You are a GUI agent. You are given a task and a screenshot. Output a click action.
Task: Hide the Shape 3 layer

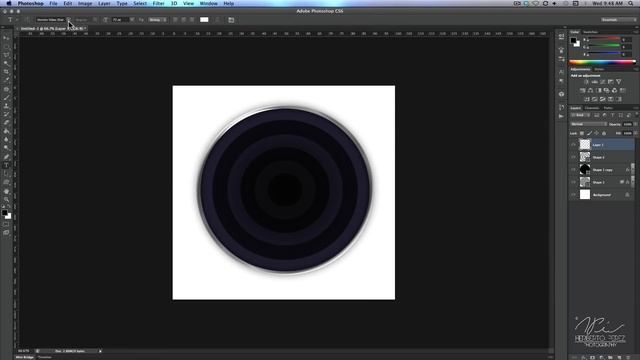pyautogui.click(x=573, y=157)
